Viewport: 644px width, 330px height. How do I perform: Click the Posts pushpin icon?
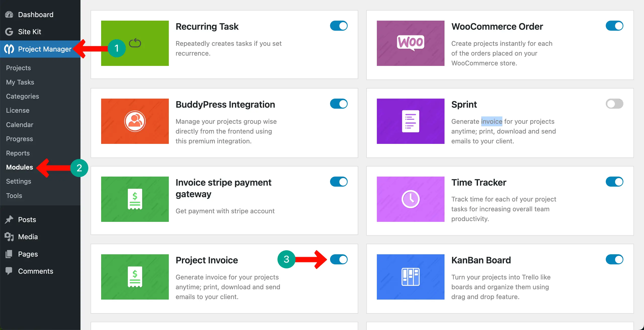coord(9,219)
